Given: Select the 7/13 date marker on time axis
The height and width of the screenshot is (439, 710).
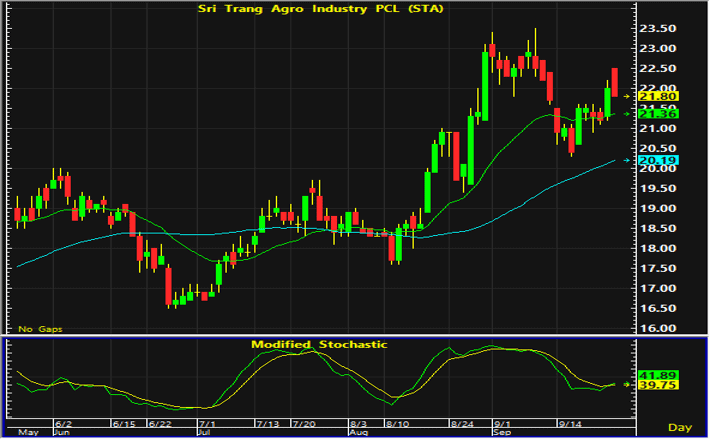Looking at the screenshot, I should [x=268, y=424].
